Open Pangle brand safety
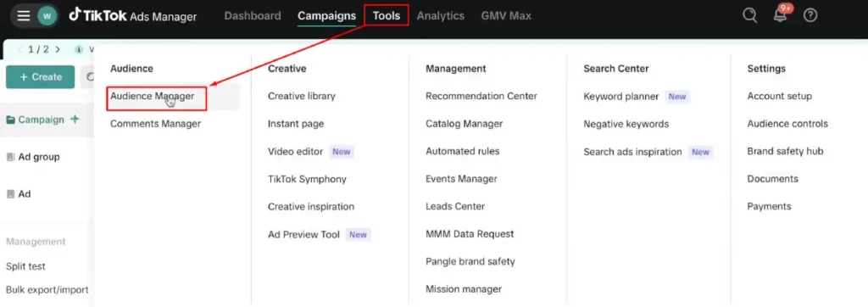The image size is (868, 307). (470, 261)
